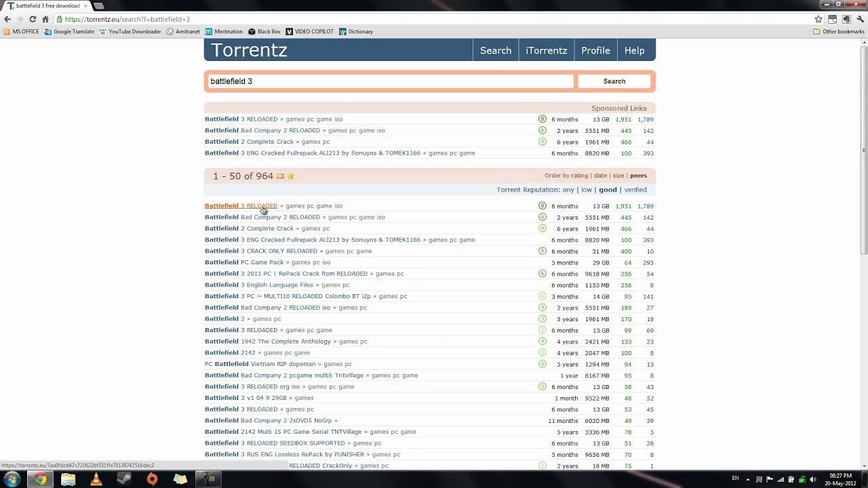The height and width of the screenshot is (488, 868).
Task: Open Battlefield 2142 games pc game result
Action: pyautogui.click(x=230, y=352)
